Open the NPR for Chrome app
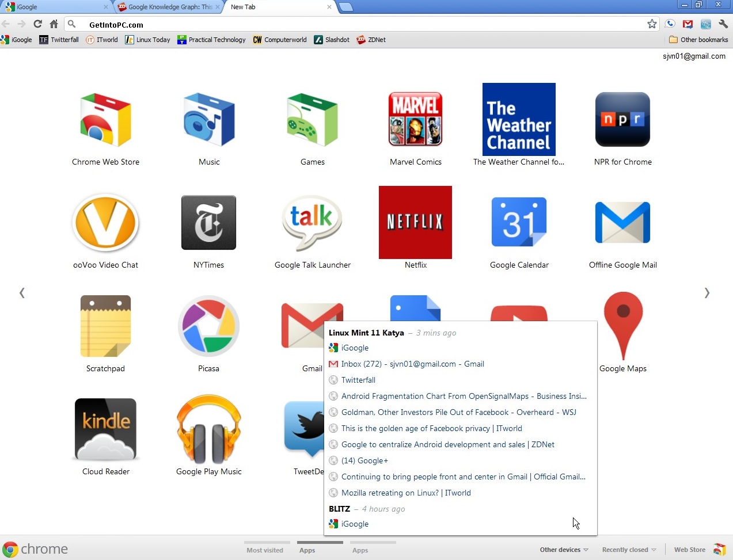 coord(622,120)
